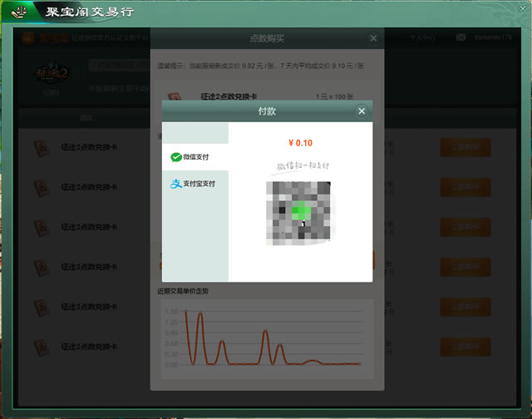Viewport: 532px width, 419px height.
Task: Open the traderole178 account name
Action: tap(493, 37)
